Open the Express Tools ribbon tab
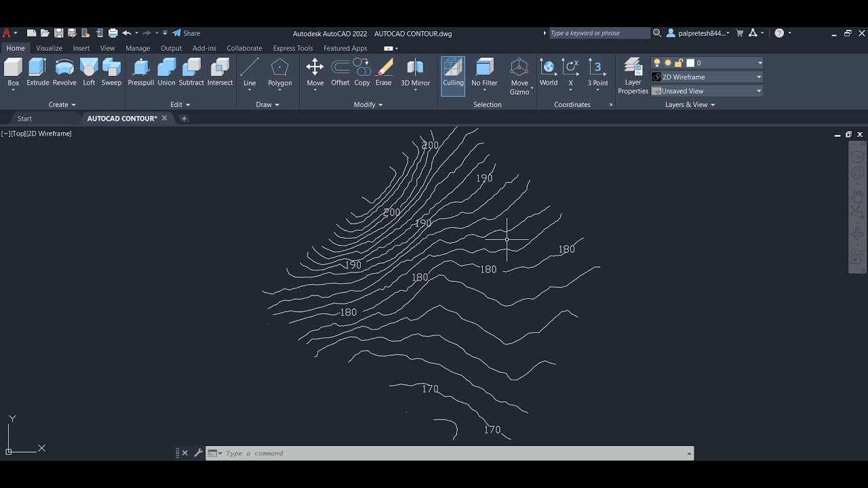This screenshot has width=868, height=488. [293, 48]
